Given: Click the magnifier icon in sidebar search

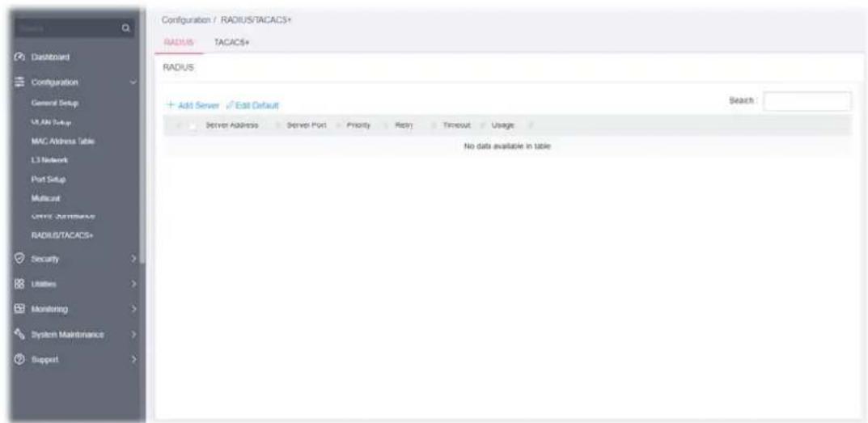Looking at the screenshot, I should pos(126,27).
